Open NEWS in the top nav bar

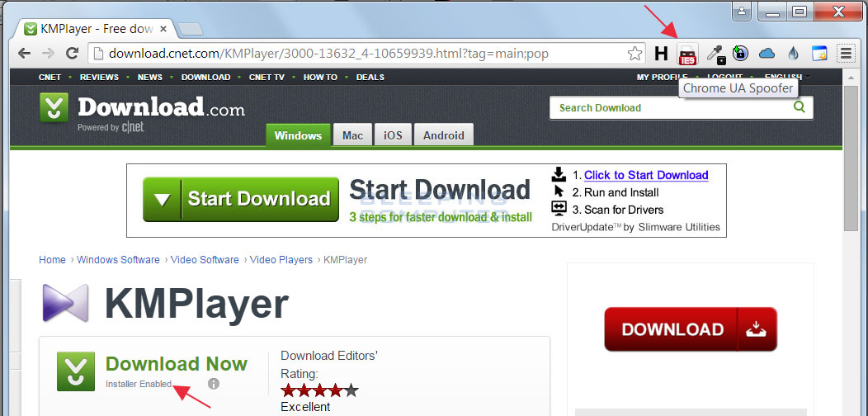pyautogui.click(x=150, y=77)
